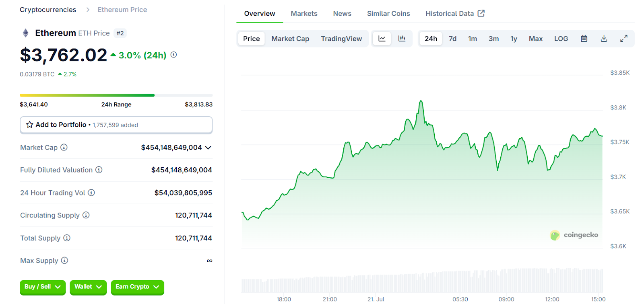Open the Buy / Sell dropdown

click(43, 287)
